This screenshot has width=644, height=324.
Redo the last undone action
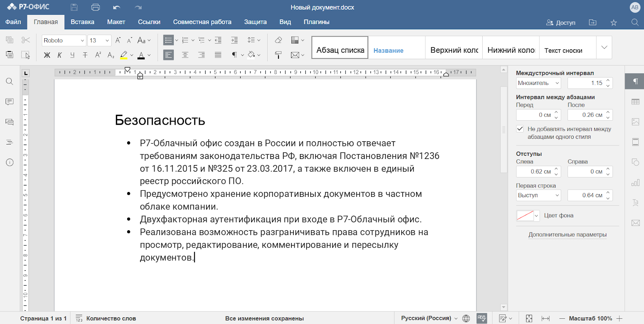pyautogui.click(x=138, y=7)
